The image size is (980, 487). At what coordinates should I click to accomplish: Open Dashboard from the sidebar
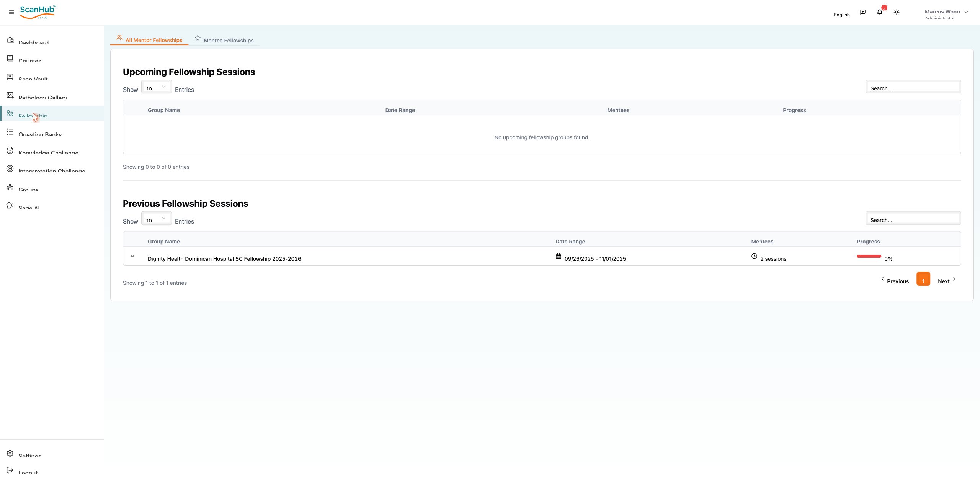(52, 40)
